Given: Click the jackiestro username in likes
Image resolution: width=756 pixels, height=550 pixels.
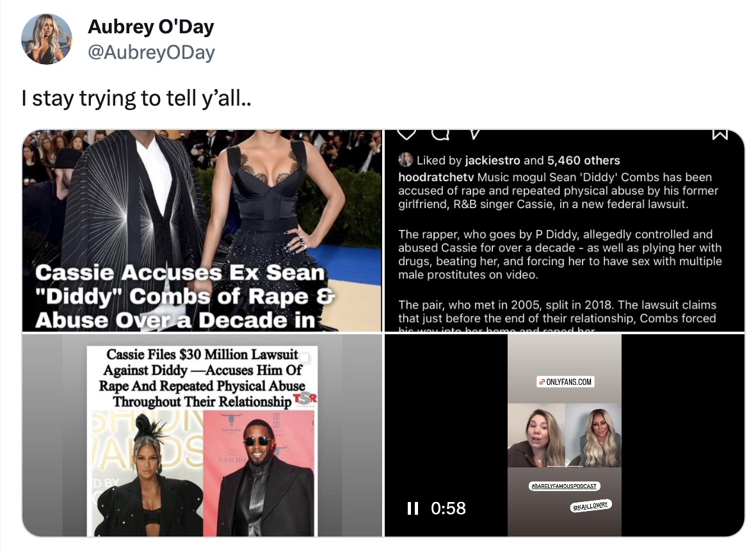Looking at the screenshot, I should pos(492,160).
